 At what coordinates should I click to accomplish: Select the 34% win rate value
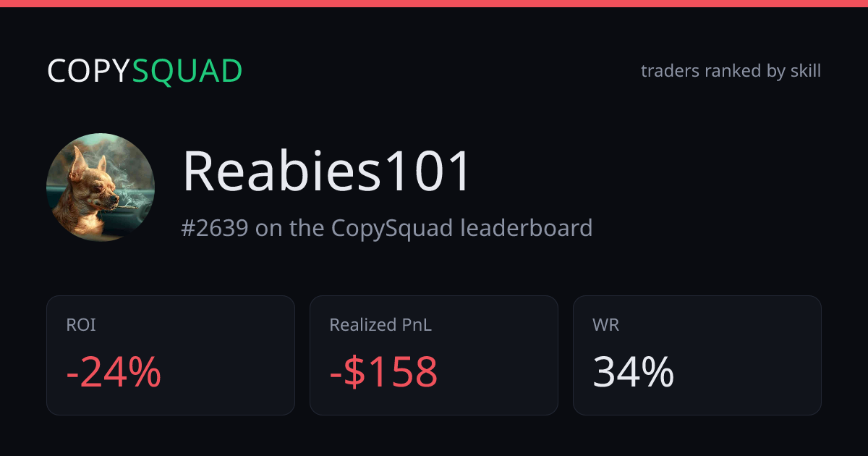(x=634, y=372)
